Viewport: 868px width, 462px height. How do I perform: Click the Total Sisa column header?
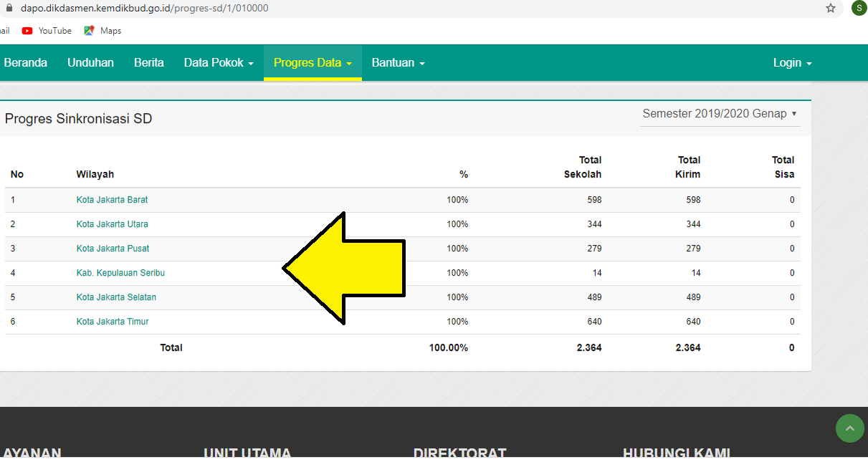(783, 167)
